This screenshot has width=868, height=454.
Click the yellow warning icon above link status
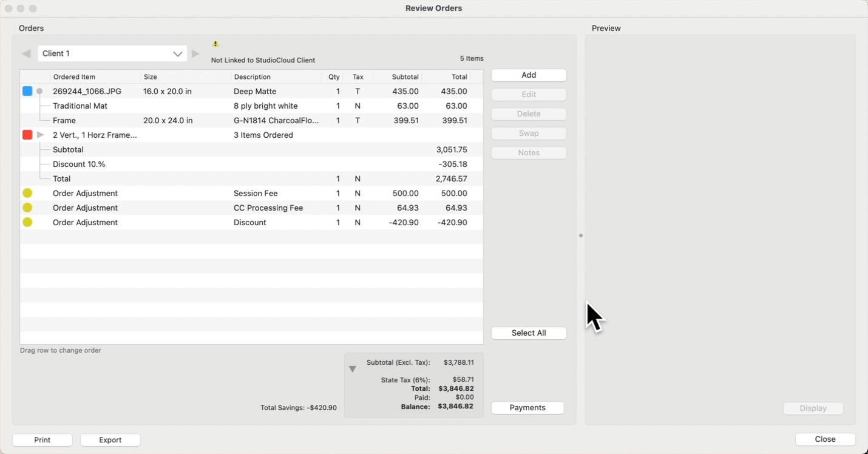click(x=215, y=44)
